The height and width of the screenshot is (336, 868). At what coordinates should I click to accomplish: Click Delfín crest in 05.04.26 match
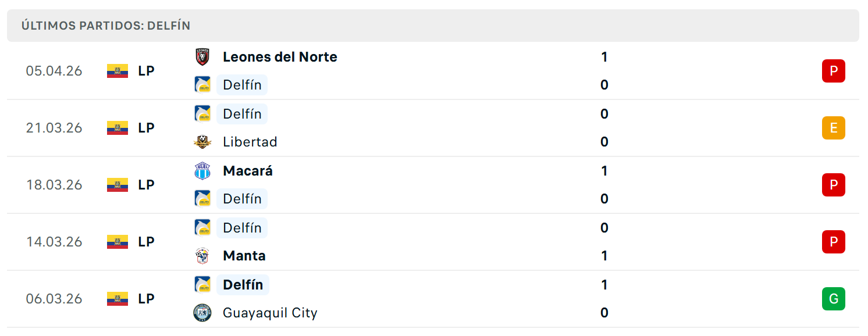202,85
